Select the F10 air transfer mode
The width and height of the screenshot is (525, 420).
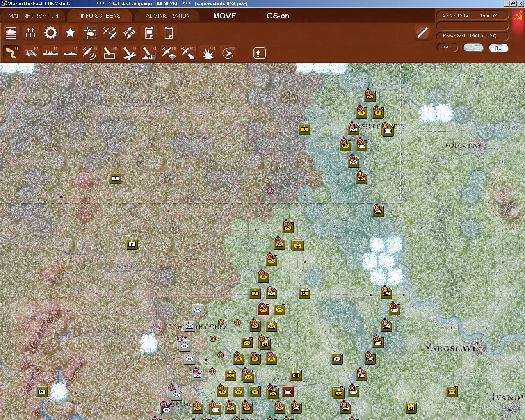point(188,53)
